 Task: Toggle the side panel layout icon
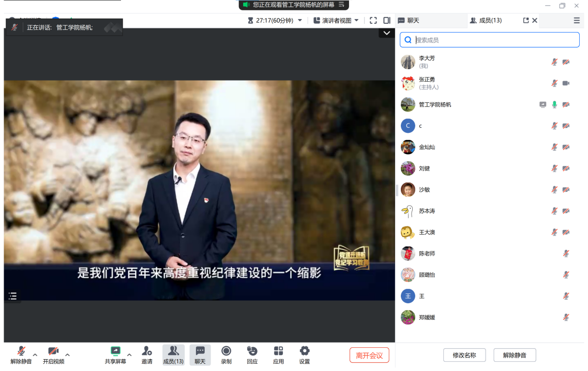tap(387, 21)
